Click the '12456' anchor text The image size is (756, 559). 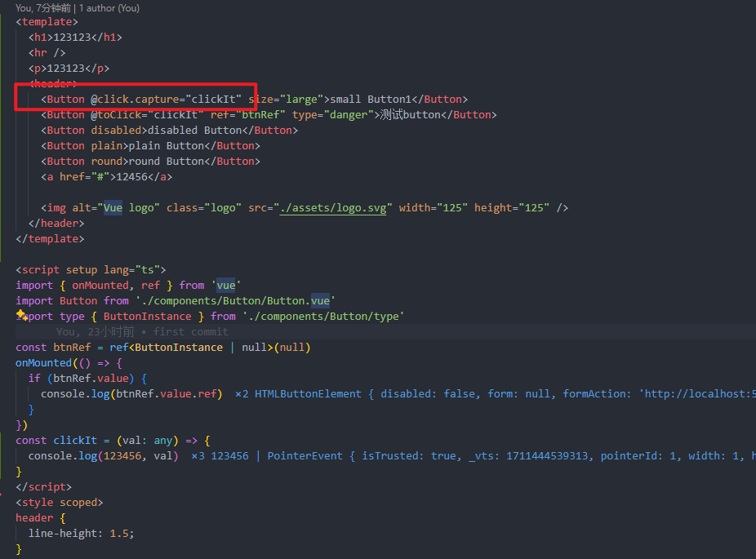click(131, 177)
